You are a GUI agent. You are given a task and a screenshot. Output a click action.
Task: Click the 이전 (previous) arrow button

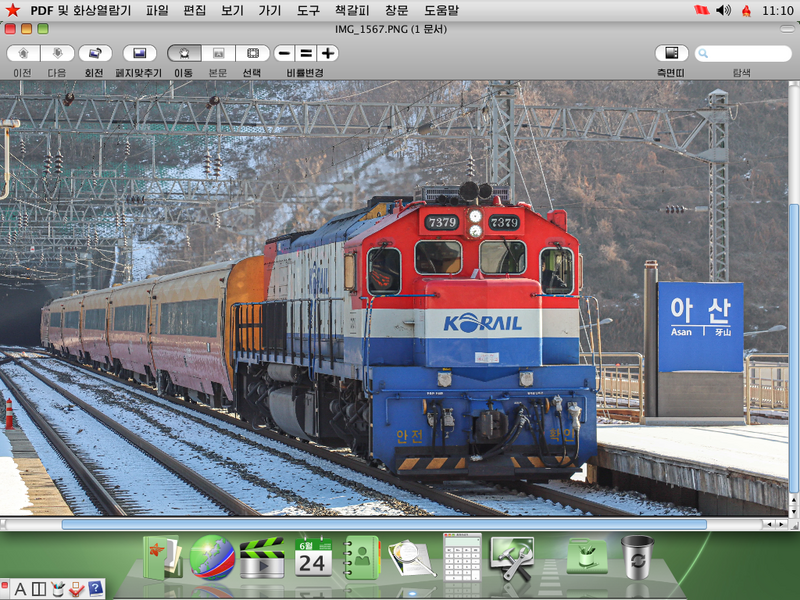pos(23,53)
